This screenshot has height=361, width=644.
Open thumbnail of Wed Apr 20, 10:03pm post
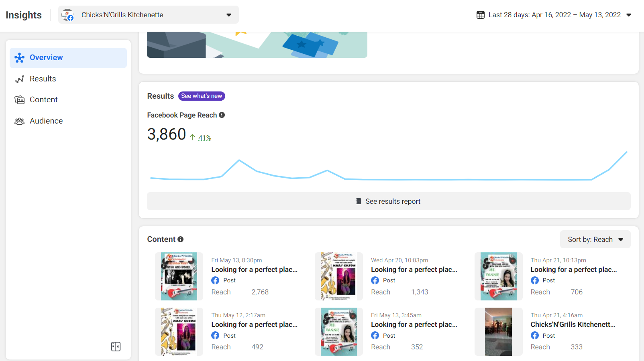coord(339,276)
